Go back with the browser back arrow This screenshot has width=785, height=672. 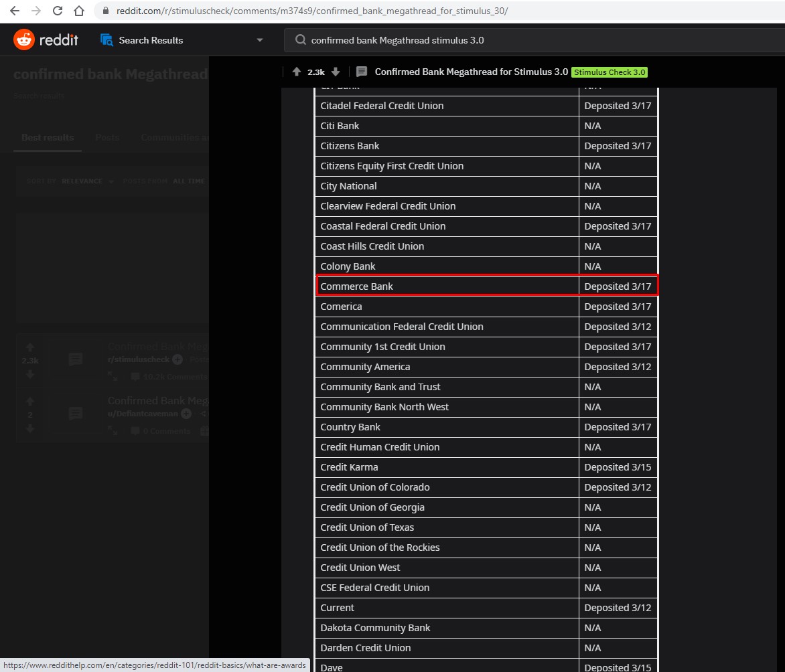click(x=15, y=11)
